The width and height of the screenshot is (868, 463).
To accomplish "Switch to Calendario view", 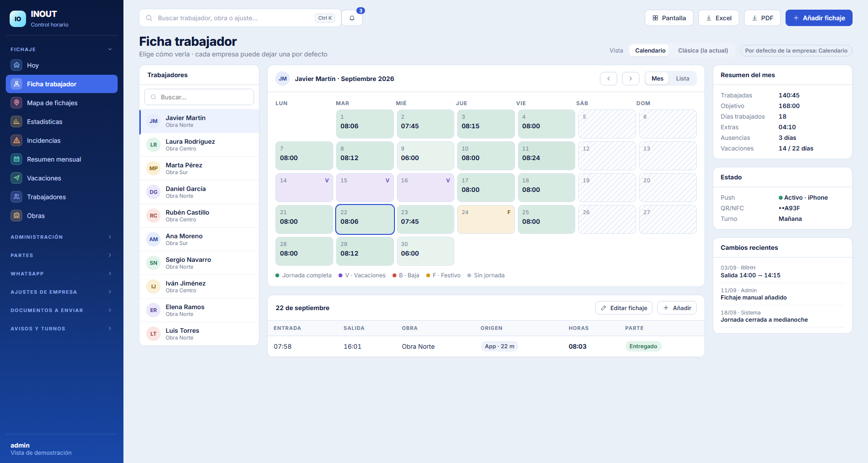I will pyautogui.click(x=650, y=51).
